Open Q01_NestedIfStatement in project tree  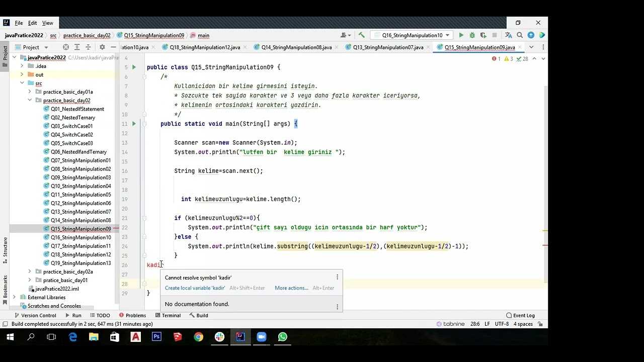[x=77, y=109]
